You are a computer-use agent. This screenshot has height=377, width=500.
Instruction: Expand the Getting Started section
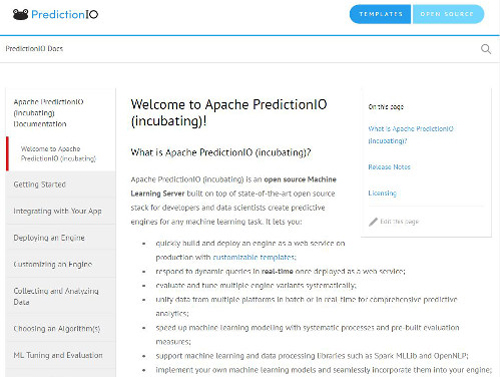tap(61, 184)
